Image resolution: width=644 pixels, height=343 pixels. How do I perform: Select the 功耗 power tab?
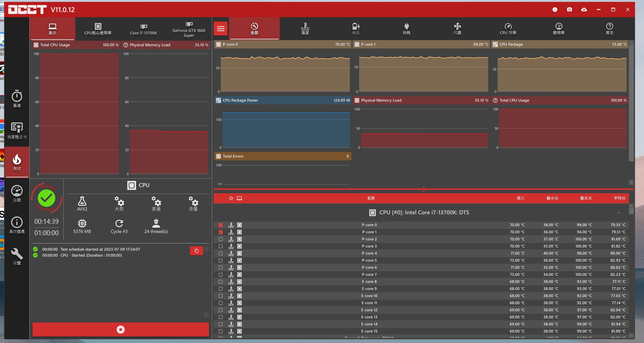pyautogui.click(x=406, y=29)
